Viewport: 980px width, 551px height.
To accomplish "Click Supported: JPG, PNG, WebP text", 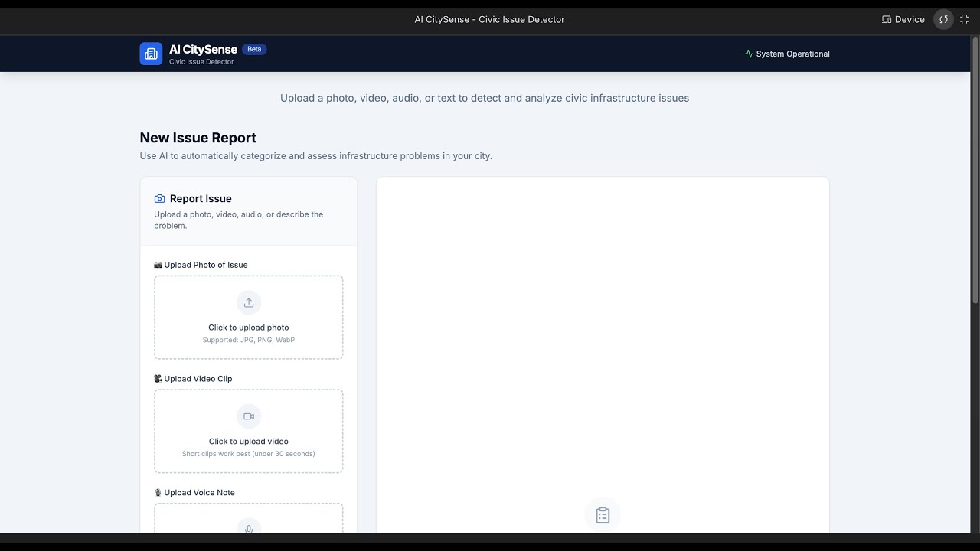I will (x=249, y=340).
